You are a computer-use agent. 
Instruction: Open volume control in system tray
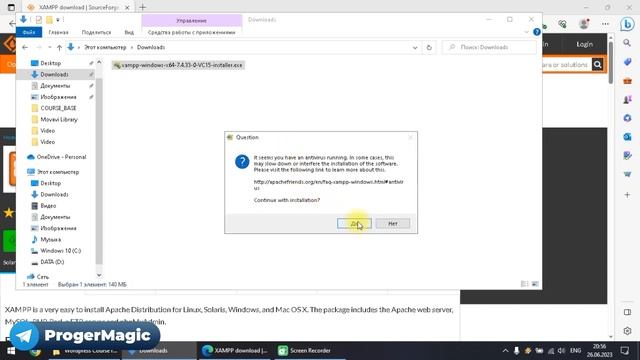(x=561, y=351)
